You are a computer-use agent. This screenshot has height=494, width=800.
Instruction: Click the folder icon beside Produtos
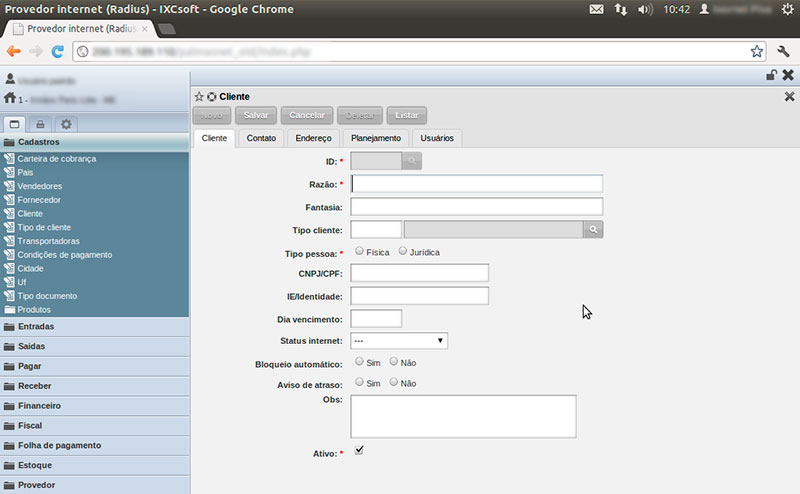(9, 309)
